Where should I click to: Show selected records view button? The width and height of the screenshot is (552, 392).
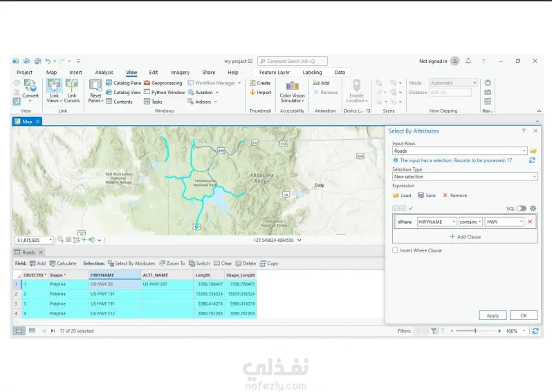[32, 330]
